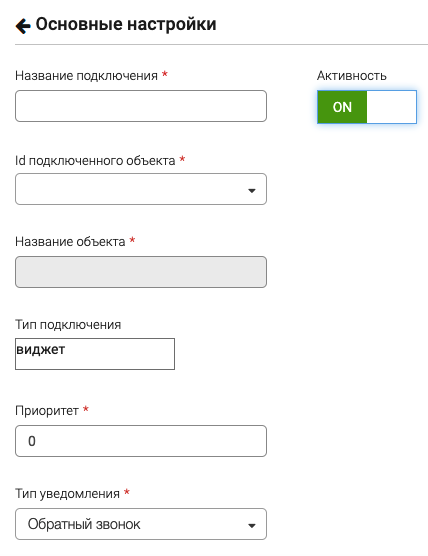Viewport: 428px width, 556px height.
Task: Open the Тип уведомления dropdown
Action: pyautogui.click(x=141, y=524)
